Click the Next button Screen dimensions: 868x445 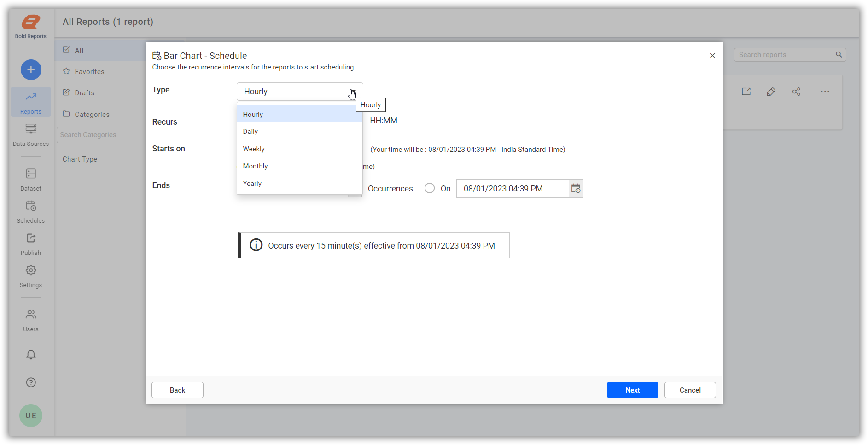(x=632, y=390)
